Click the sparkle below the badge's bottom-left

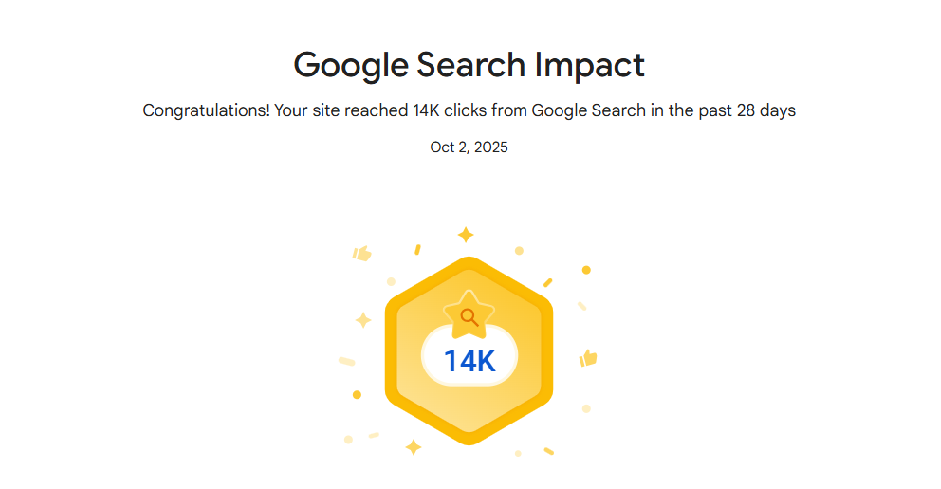click(413, 447)
